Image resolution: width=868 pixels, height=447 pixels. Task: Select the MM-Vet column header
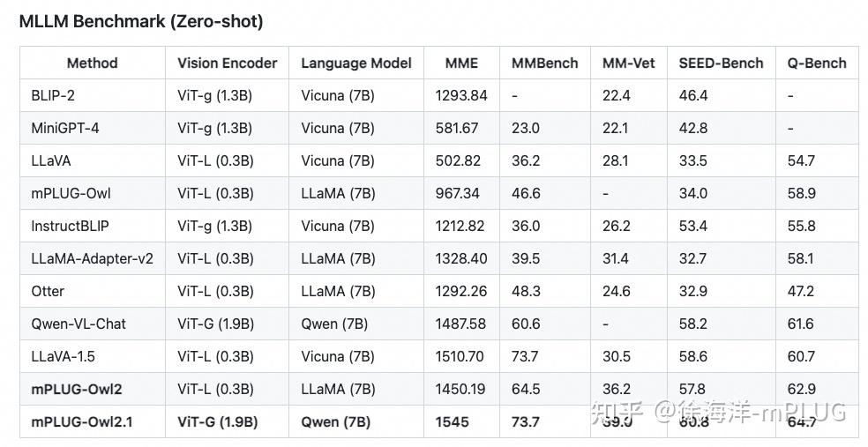(x=628, y=63)
